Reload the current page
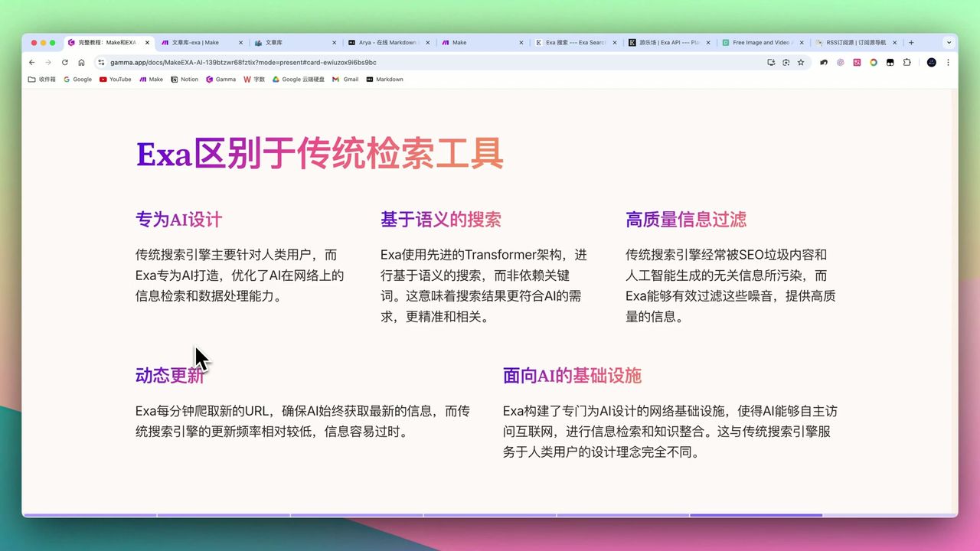Screen dimensions: 980x551 pos(64,63)
